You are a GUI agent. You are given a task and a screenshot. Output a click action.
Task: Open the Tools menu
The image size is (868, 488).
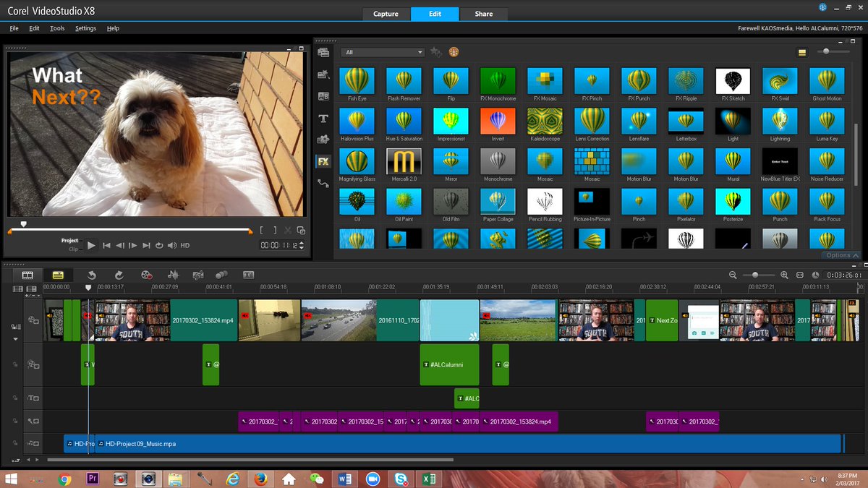[57, 28]
